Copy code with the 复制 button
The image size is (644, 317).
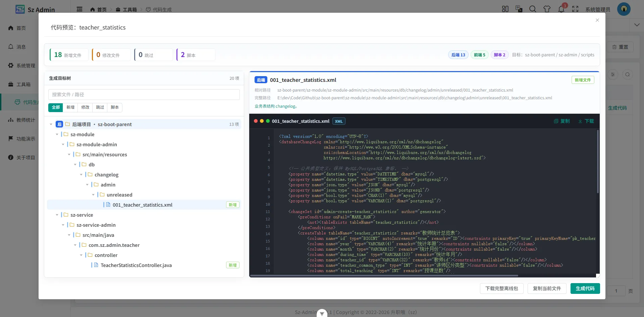tap(562, 121)
